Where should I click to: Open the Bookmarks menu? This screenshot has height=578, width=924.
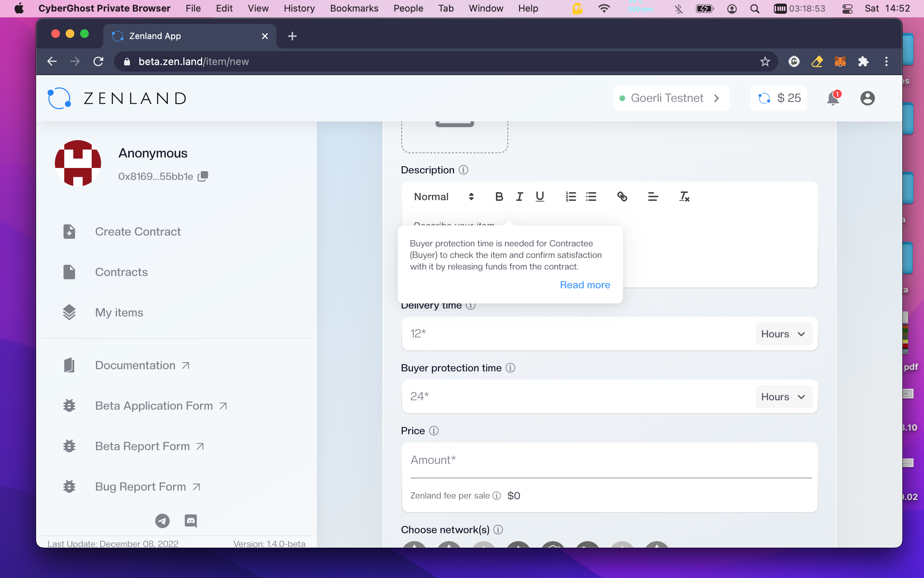(354, 8)
